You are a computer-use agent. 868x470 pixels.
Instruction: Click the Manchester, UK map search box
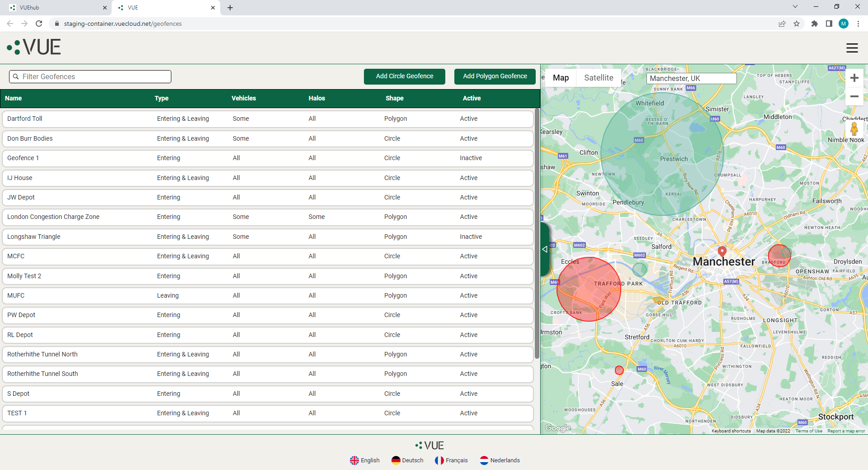coord(692,78)
